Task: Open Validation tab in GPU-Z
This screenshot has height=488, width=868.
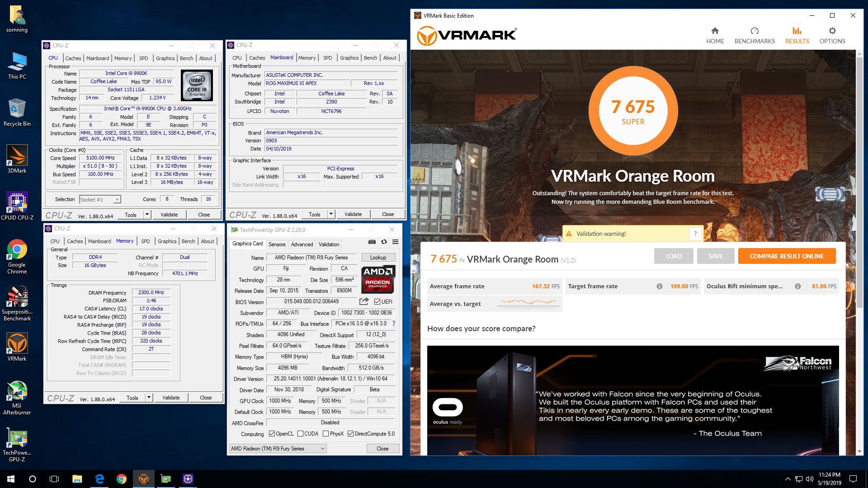Action: tap(329, 244)
